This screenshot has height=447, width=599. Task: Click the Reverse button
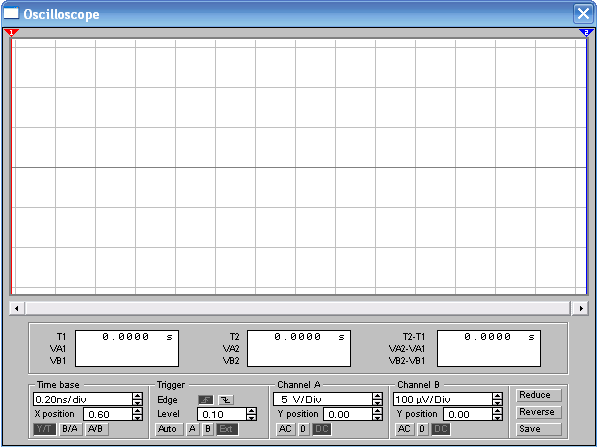[x=539, y=412]
